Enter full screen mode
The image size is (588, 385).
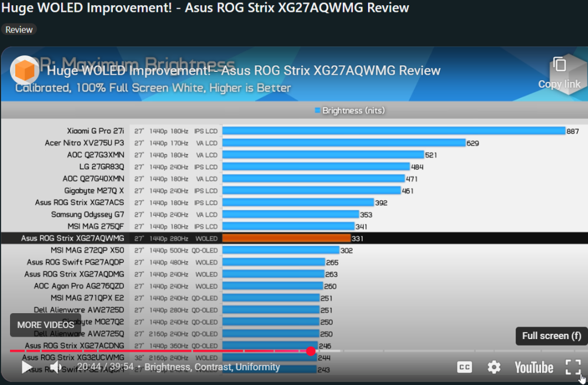(573, 367)
